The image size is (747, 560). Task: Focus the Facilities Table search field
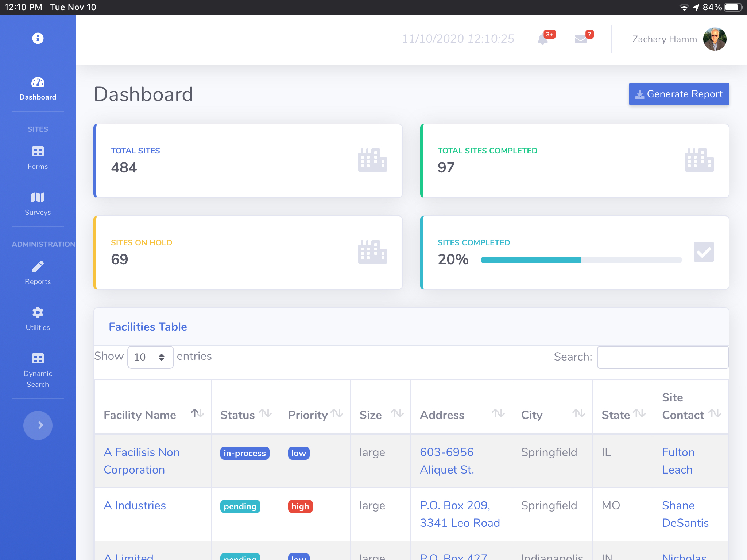click(662, 357)
